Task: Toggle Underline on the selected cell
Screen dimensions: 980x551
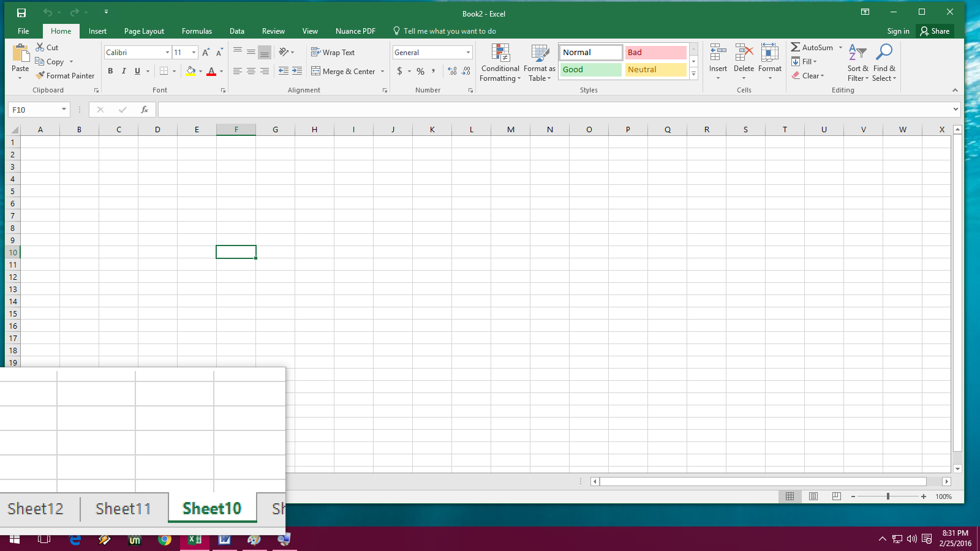Action: click(x=136, y=72)
